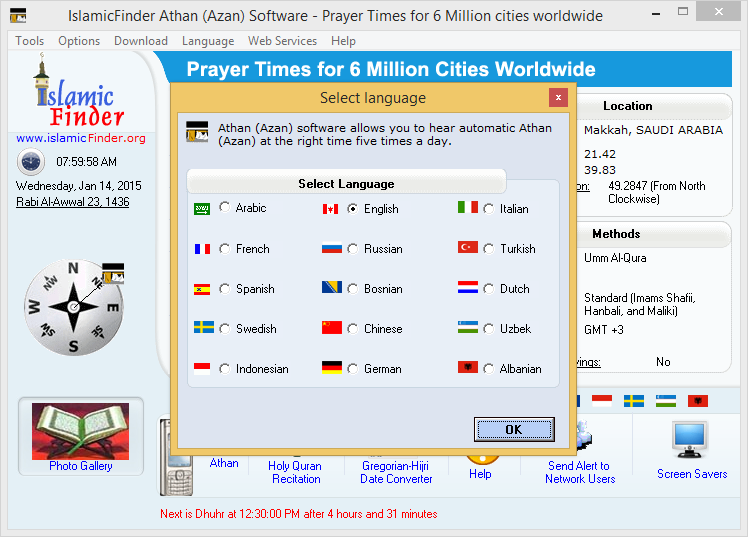
Task: Open the Web Services menu
Action: click(282, 41)
